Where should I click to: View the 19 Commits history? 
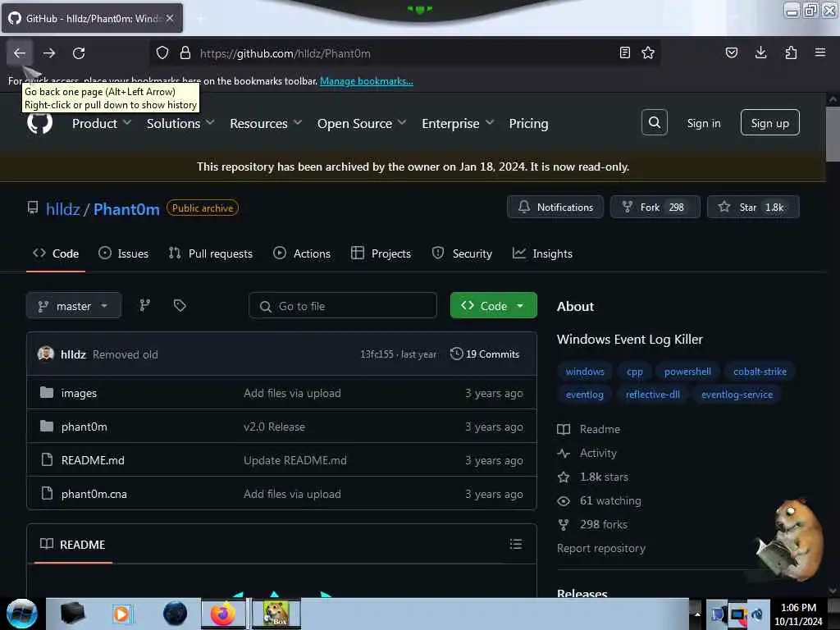[x=484, y=354]
